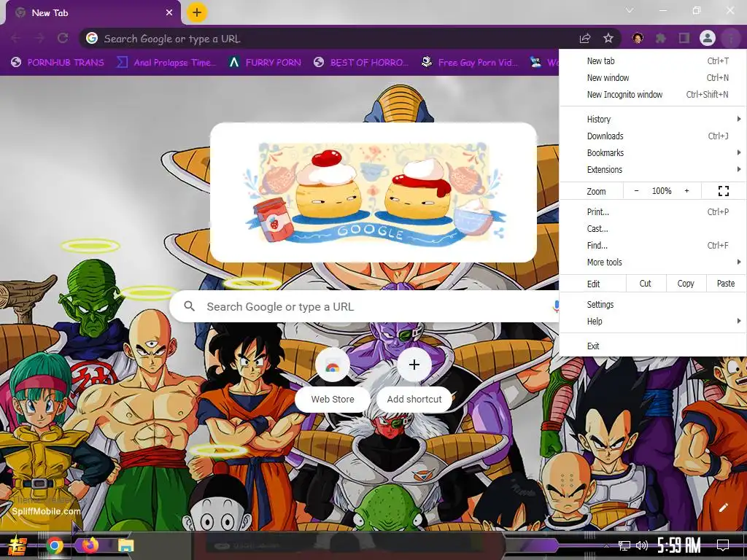Expand the Help submenu arrow
Viewport: 747px width, 560px height.
click(x=738, y=322)
